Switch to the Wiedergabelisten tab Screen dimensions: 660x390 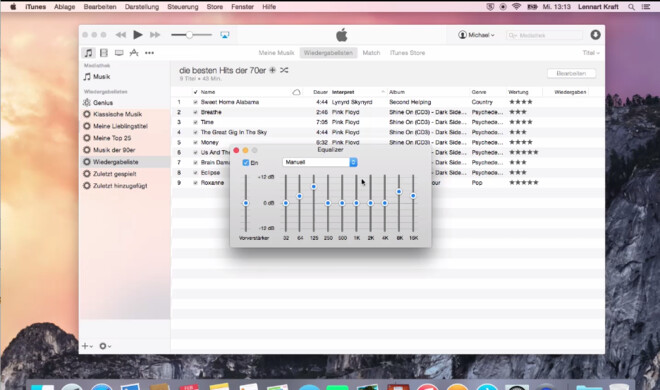coord(328,53)
